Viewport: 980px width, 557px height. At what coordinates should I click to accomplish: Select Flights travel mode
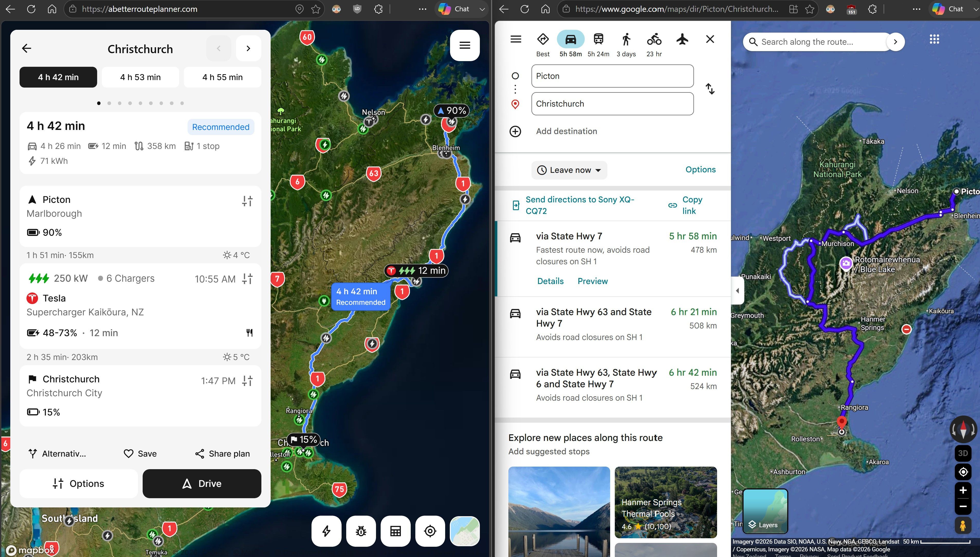(x=682, y=39)
